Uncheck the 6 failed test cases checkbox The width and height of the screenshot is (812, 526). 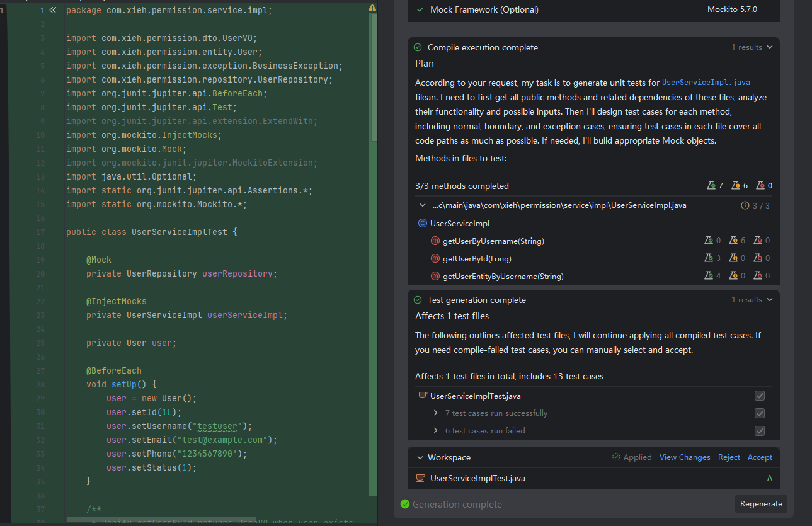(760, 431)
